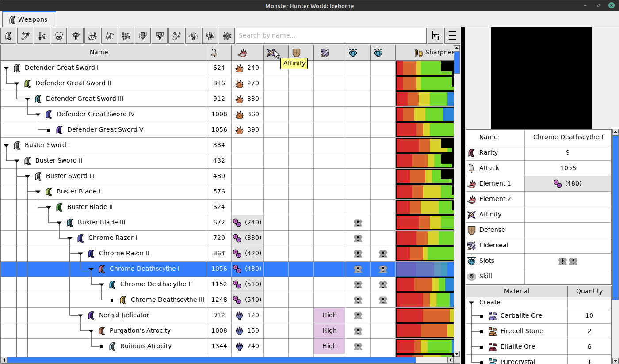Image resolution: width=619 pixels, height=364 pixels.
Task: Sort by Affinity column icon
Action: pyautogui.click(x=272, y=53)
